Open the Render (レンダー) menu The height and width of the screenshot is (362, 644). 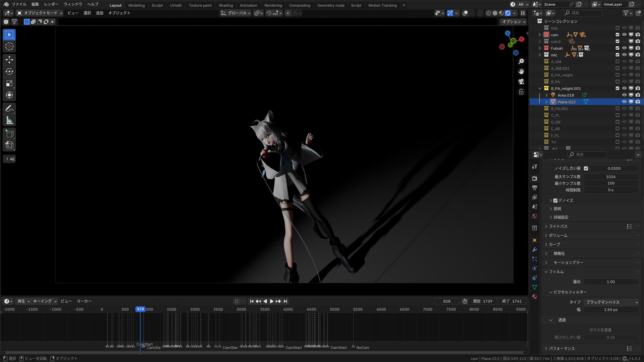coord(51,4)
